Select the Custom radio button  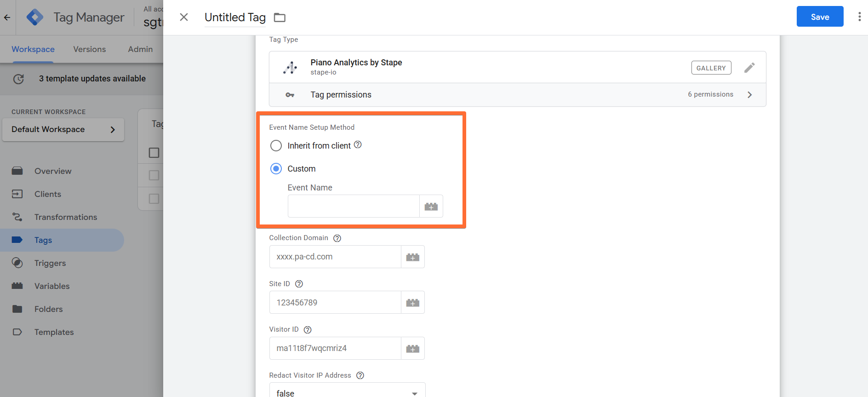tap(276, 168)
